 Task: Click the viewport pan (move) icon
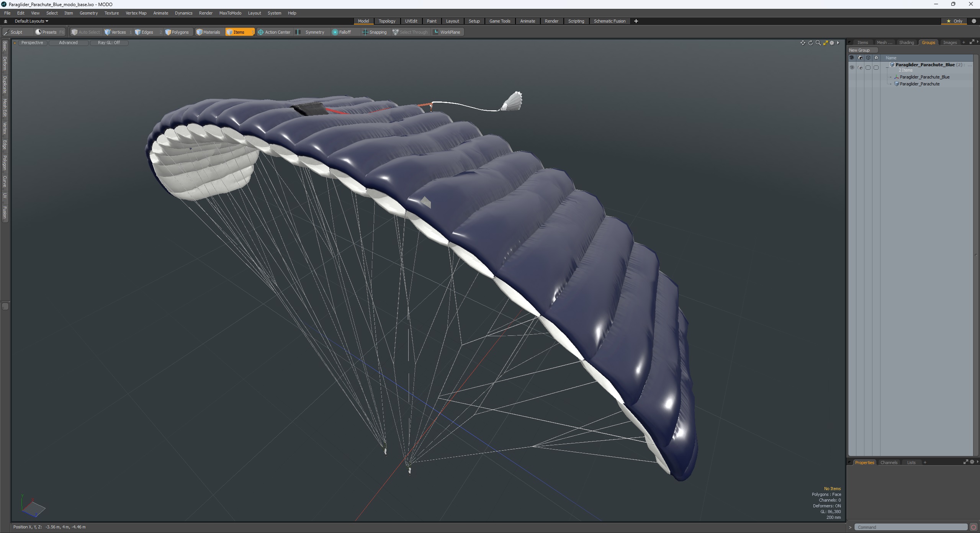[803, 43]
